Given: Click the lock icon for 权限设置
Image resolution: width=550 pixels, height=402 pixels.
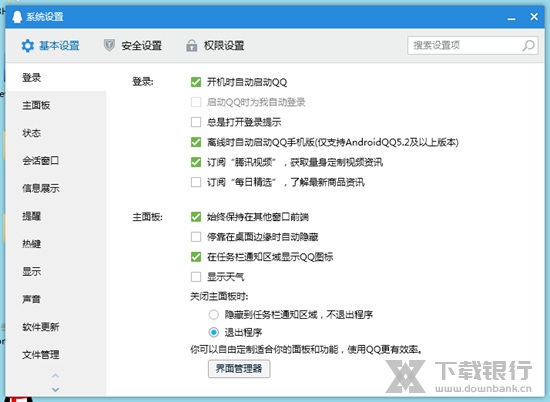Looking at the screenshot, I should 192,45.
